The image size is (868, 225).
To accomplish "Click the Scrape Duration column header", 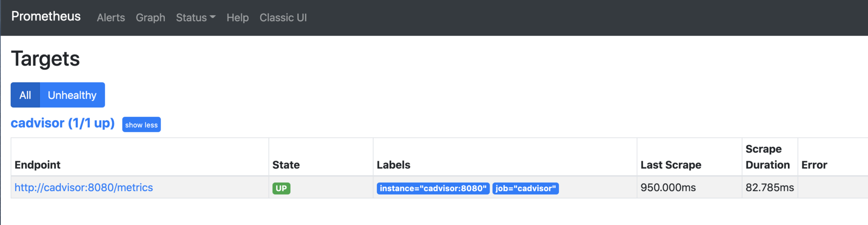I will (768, 157).
